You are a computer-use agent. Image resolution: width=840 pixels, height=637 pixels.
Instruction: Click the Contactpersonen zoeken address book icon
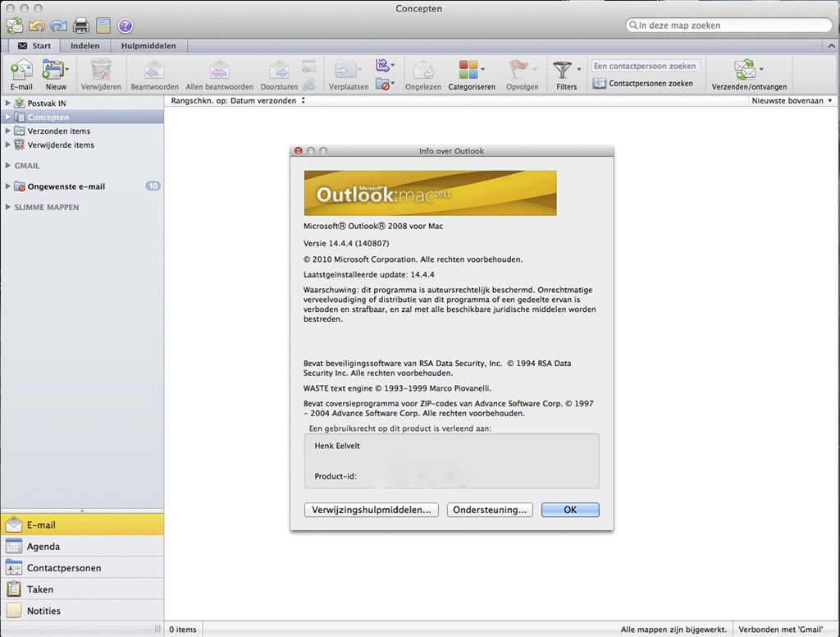click(x=600, y=84)
